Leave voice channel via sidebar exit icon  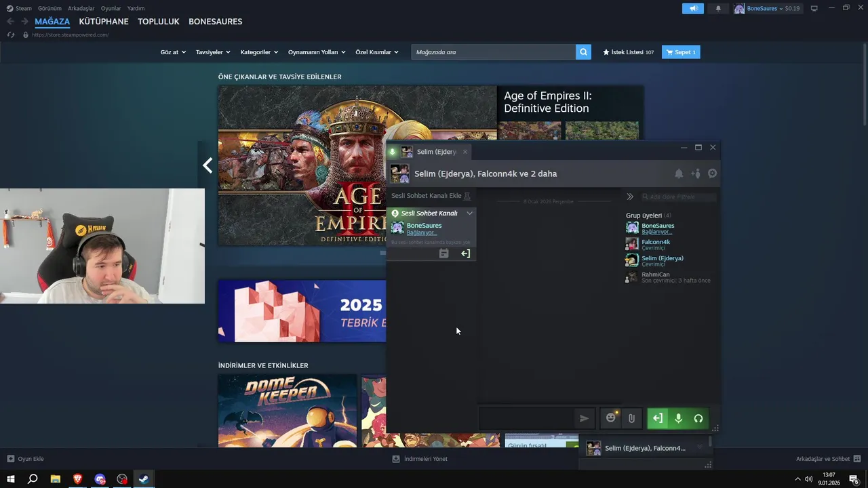465,253
